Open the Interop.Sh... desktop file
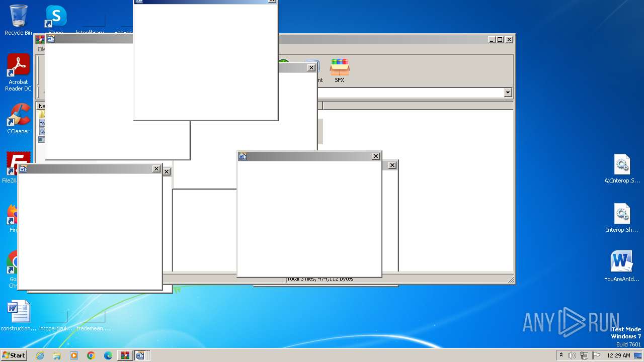Viewport: 644px width, 362px height. coord(622,218)
